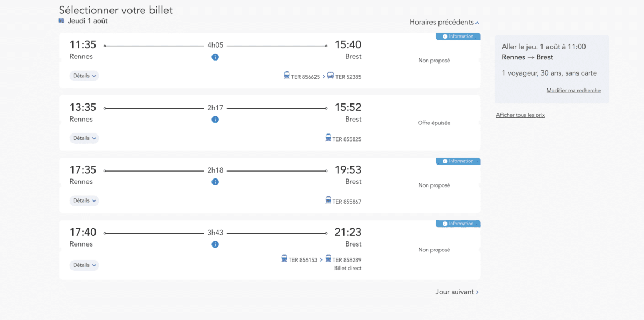The image size is (644, 320).
Task: Show earlier times via Horaires précédents
Action: [x=444, y=23]
